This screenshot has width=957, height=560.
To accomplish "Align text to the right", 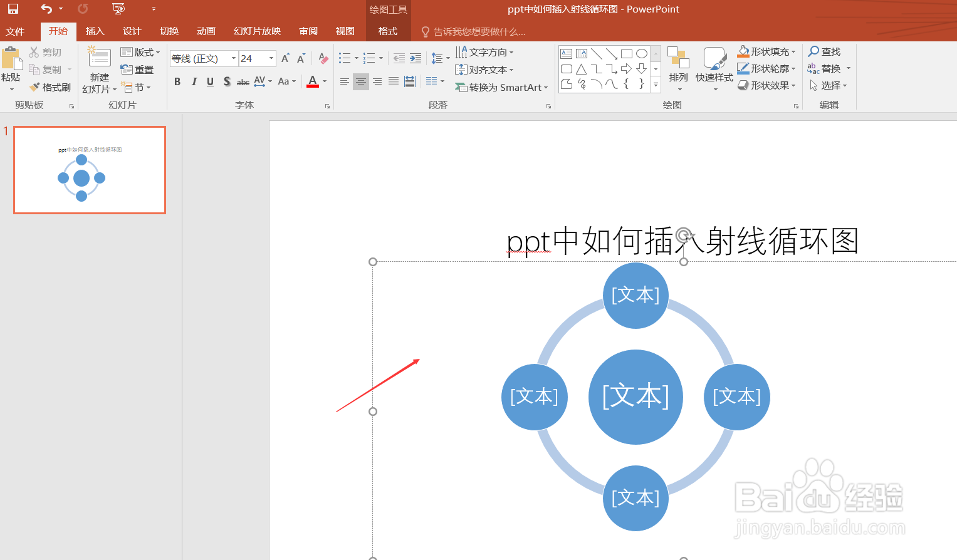I will (x=377, y=81).
